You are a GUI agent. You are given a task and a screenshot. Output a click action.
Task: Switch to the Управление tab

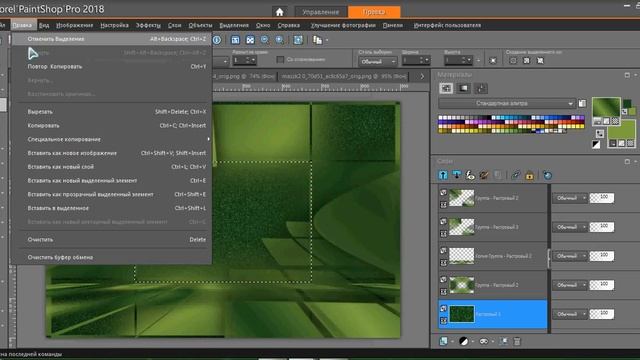coord(321,12)
